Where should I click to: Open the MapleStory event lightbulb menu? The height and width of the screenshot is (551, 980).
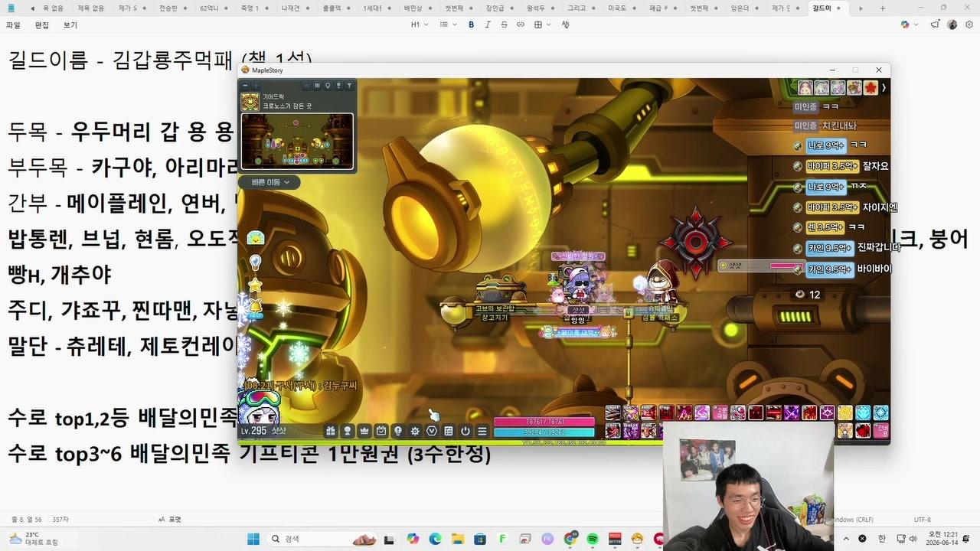click(398, 431)
